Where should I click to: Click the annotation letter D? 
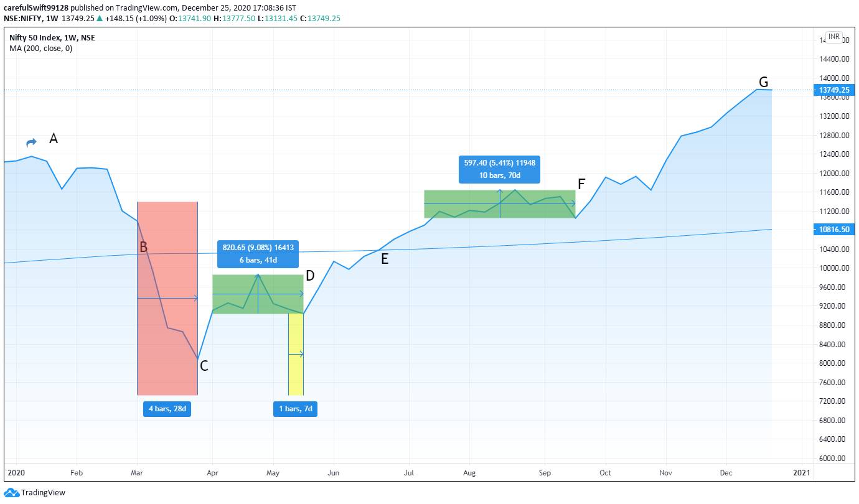click(310, 276)
